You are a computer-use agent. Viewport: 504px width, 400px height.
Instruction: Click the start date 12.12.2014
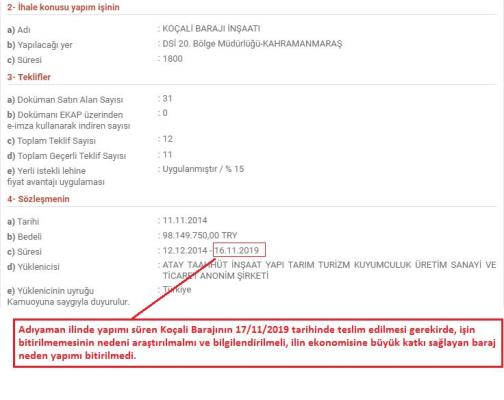(x=185, y=250)
